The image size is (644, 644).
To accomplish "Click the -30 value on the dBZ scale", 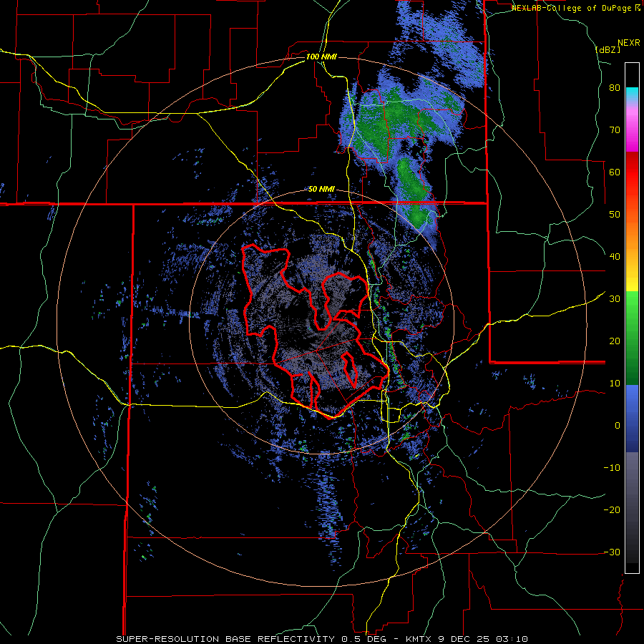I will tap(612, 552).
